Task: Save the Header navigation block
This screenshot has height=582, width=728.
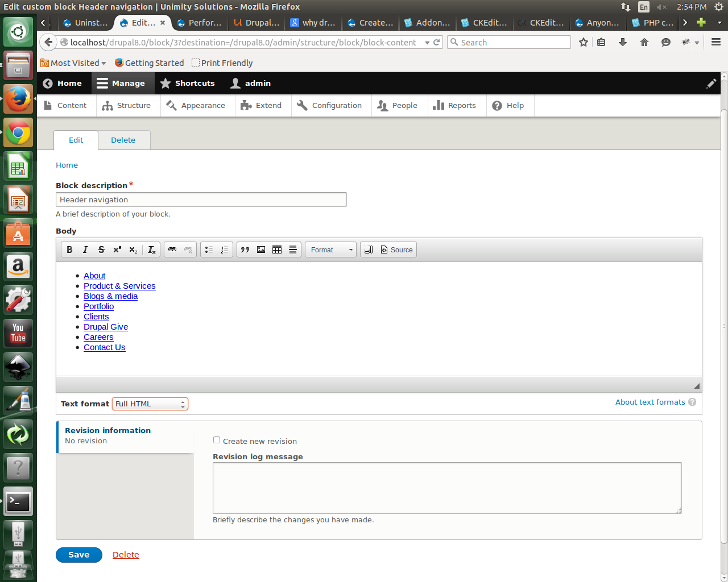Action: click(78, 555)
